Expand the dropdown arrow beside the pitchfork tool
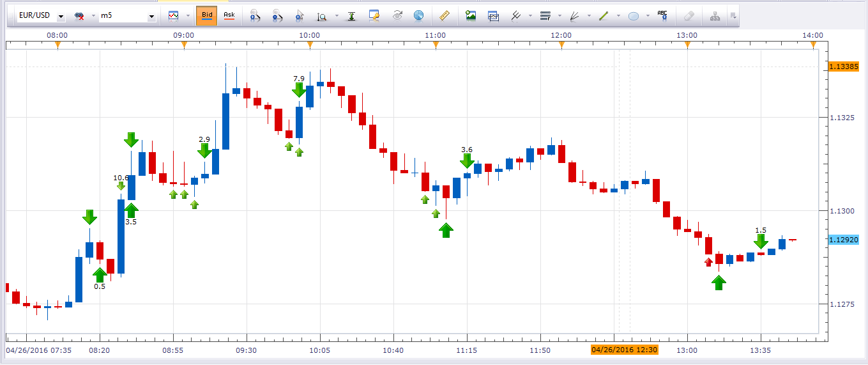This screenshot has width=868, height=365. tap(530, 15)
